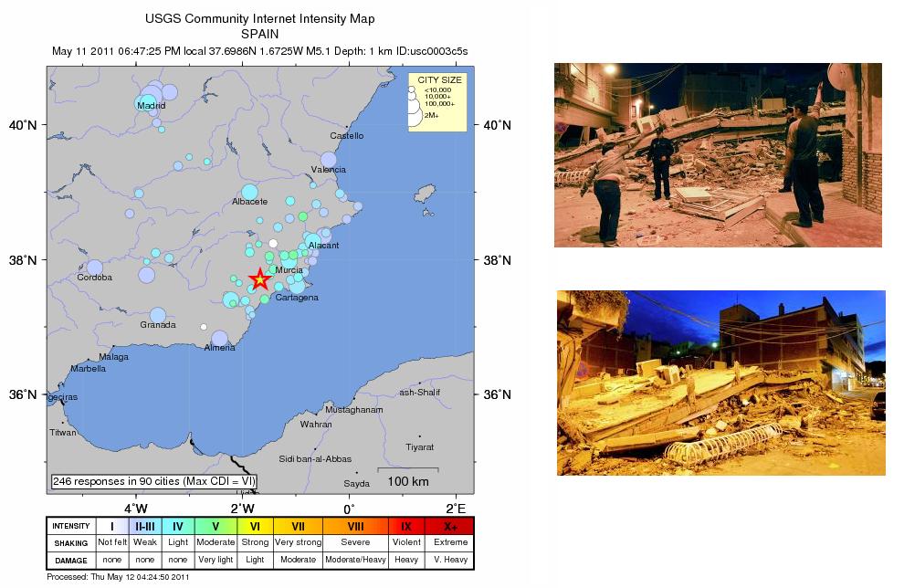Click intensity VIII orange legend cell
This screenshot has width=904, height=588.
click(354, 526)
